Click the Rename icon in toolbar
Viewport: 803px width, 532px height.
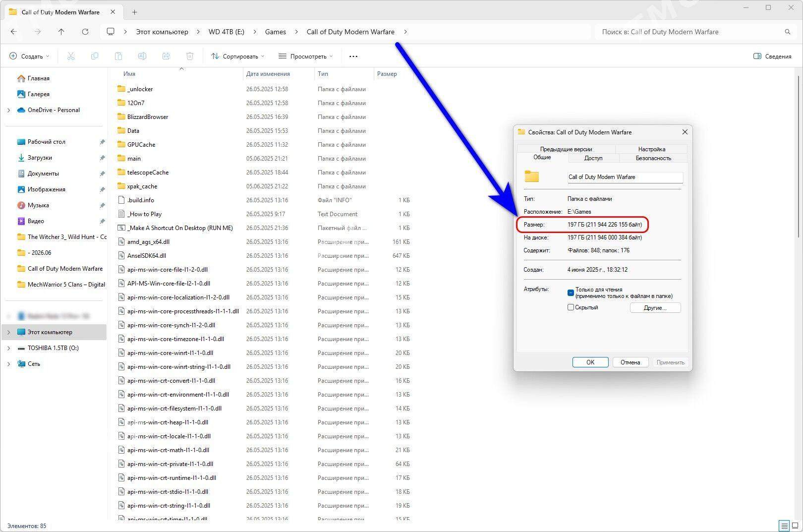pyautogui.click(x=142, y=56)
